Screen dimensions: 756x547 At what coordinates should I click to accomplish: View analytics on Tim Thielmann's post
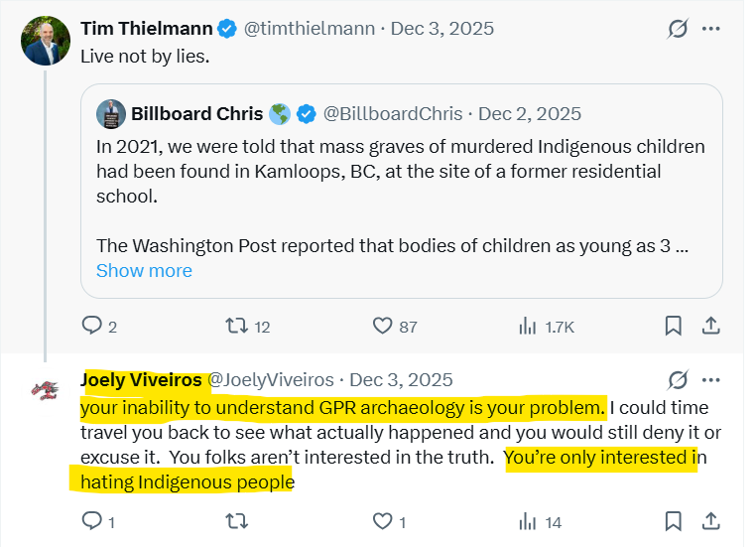528,326
